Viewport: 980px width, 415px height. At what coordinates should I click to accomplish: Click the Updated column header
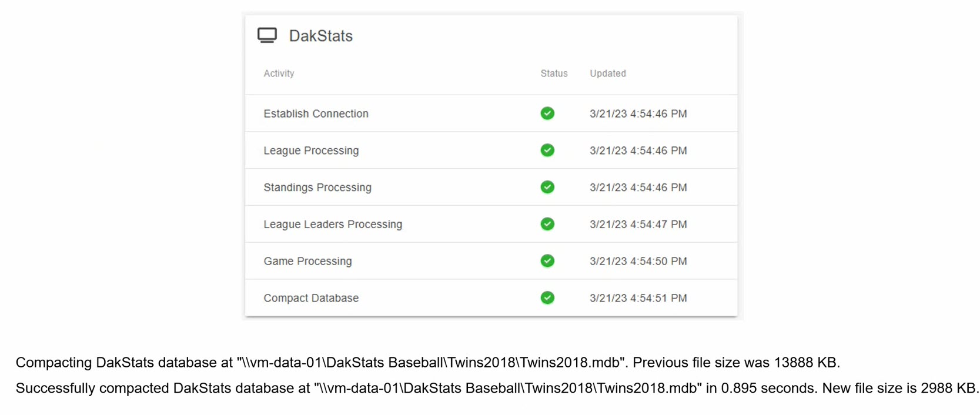pos(607,73)
